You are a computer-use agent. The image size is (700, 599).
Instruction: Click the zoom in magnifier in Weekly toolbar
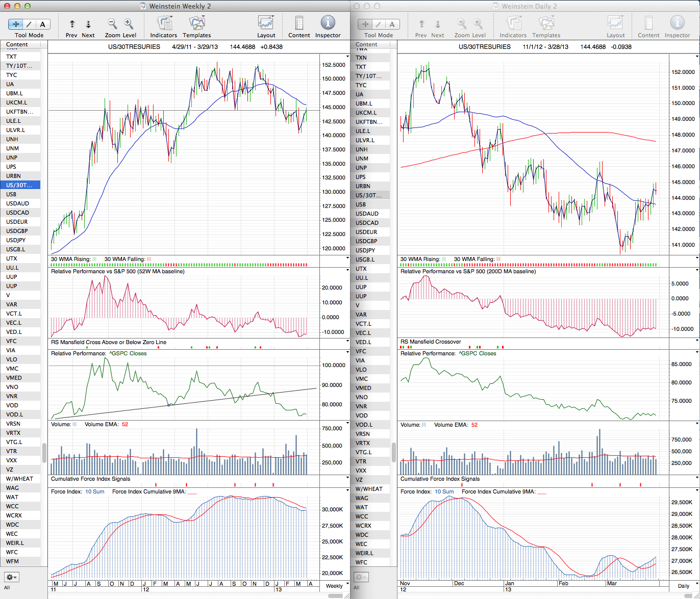pos(129,24)
